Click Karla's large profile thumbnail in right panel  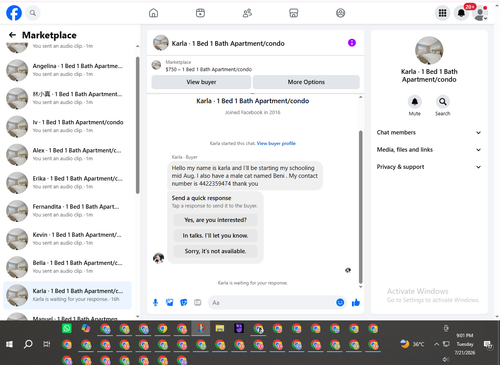[x=429, y=50]
